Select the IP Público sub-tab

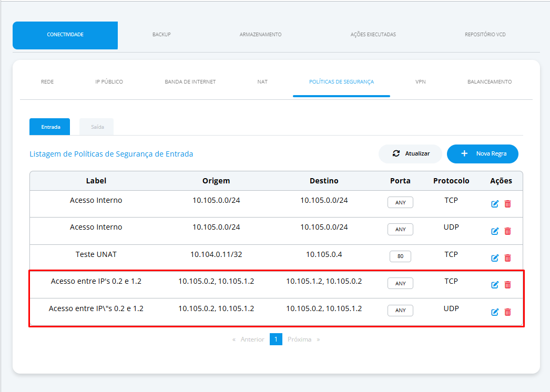point(109,81)
